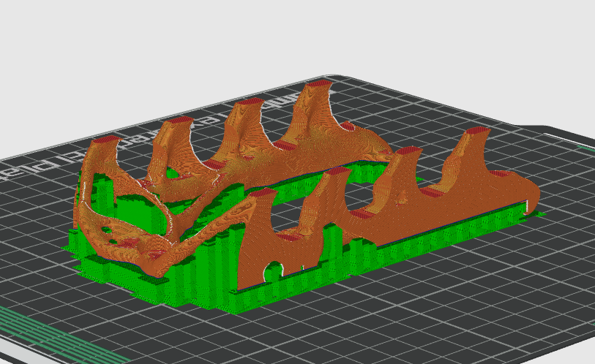The height and width of the screenshot is (364, 595).
Task: Click the red top of the third back tower
Action: pos(249,102)
